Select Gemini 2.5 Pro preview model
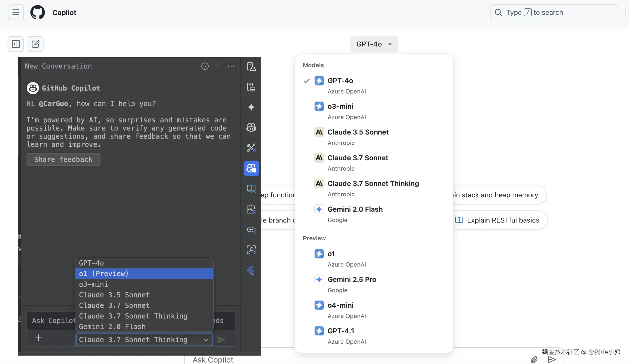Viewport: 629px width, 364px height. (x=351, y=279)
